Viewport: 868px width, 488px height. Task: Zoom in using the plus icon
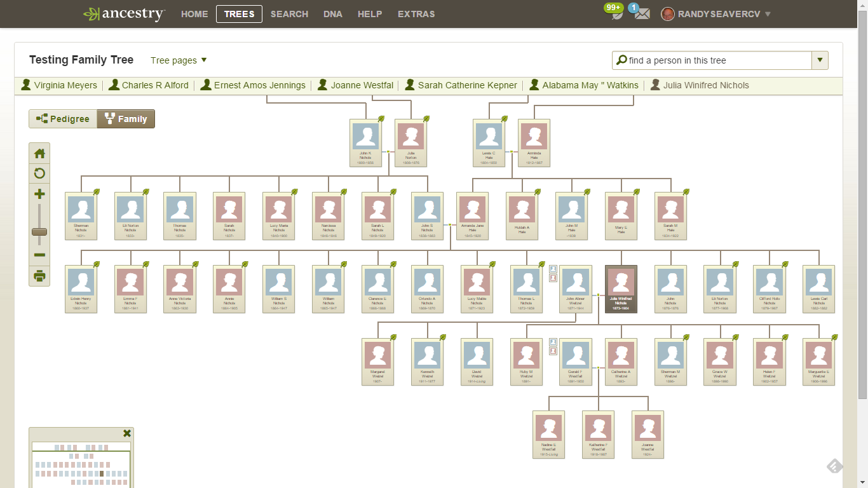(39, 194)
